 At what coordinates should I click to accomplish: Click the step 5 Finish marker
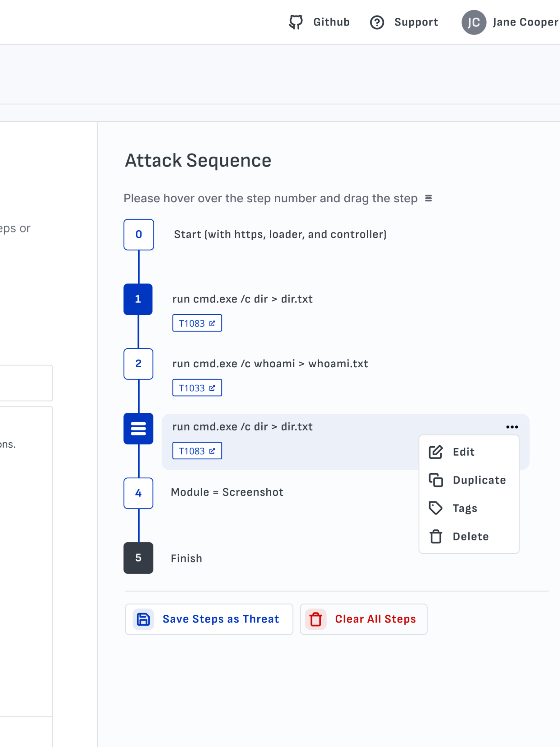tap(138, 557)
